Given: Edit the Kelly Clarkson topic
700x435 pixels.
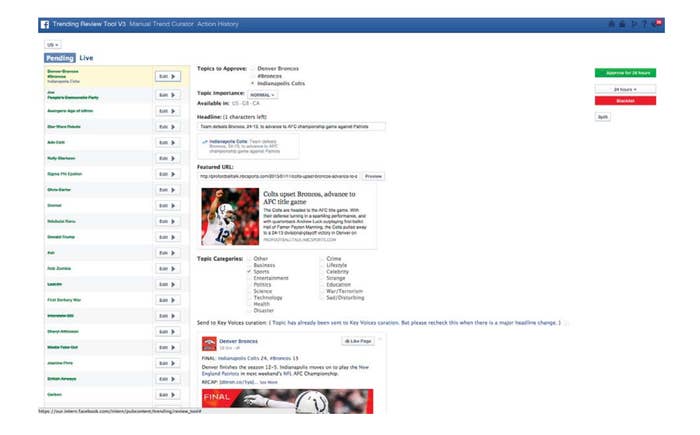Looking at the screenshot, I should coord(168,159).
